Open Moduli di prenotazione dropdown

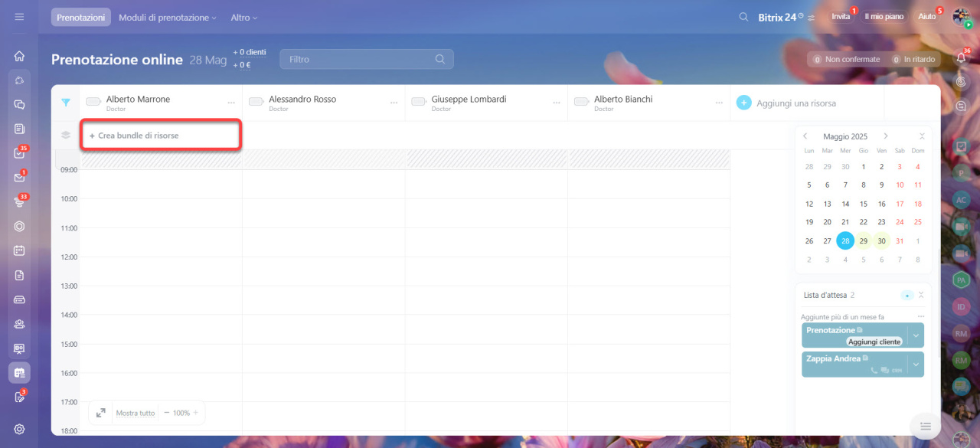[168, 17]
